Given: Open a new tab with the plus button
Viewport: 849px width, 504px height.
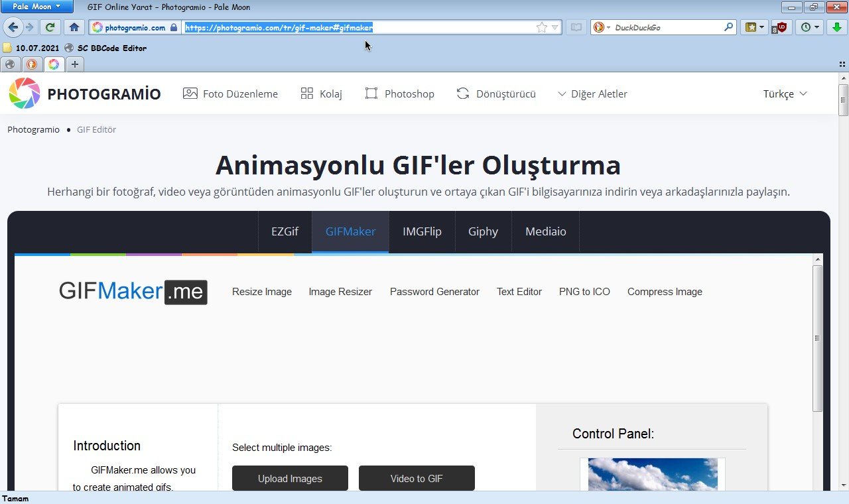Looking at the screenshot, I should tap(75, 64).
